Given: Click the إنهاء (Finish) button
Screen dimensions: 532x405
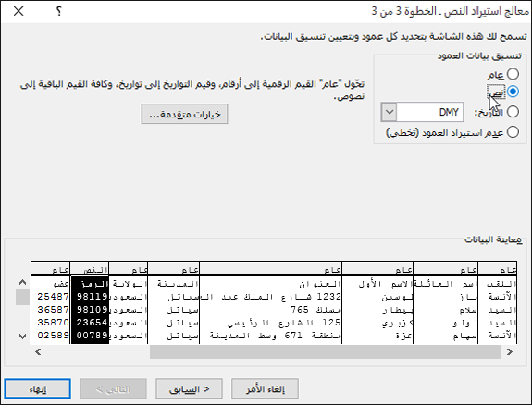Looking at the screenshot, I should click(x=38, y=388).
